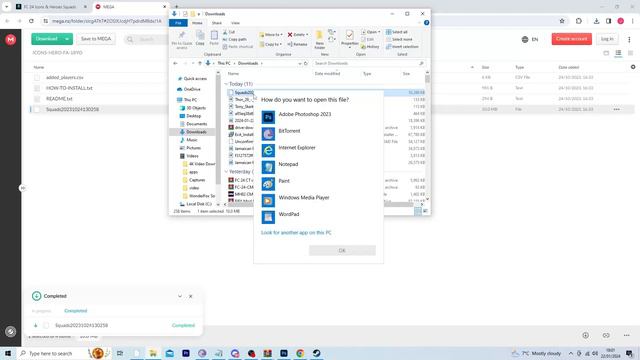Open the Share ribbon tab

tap(217, 23)
